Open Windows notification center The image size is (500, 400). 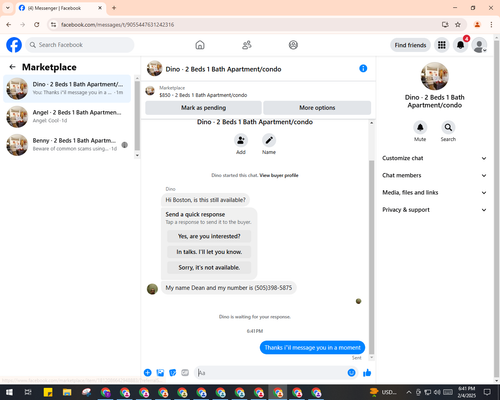click(x=487, y=392)
